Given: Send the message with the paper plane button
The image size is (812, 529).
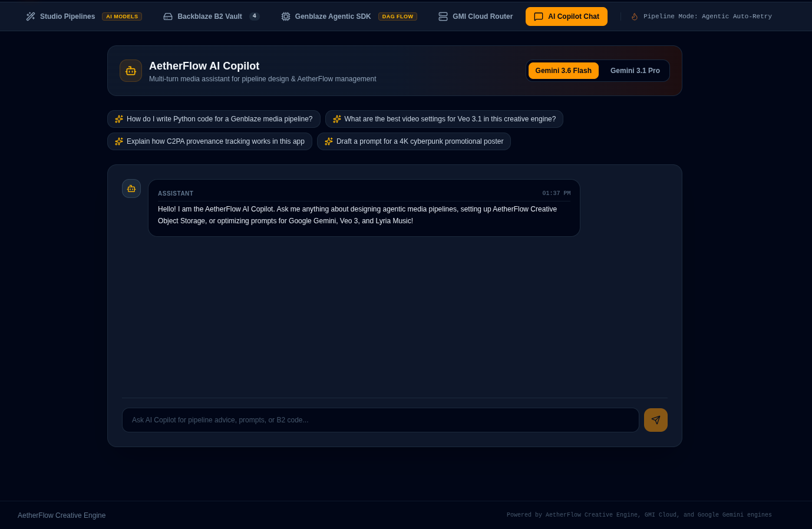Looking at the screenshot, I should tap(656, 420).
